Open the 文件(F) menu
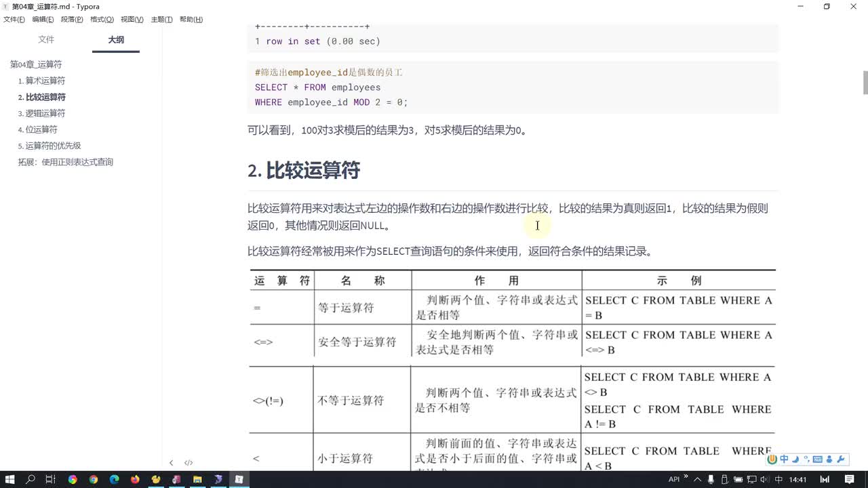 coord(14,19)
